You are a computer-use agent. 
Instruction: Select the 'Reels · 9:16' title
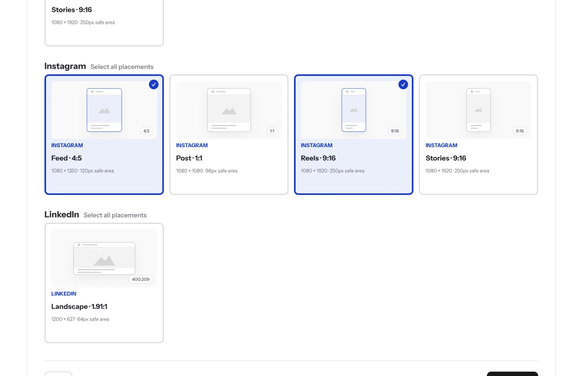(318, 158)
